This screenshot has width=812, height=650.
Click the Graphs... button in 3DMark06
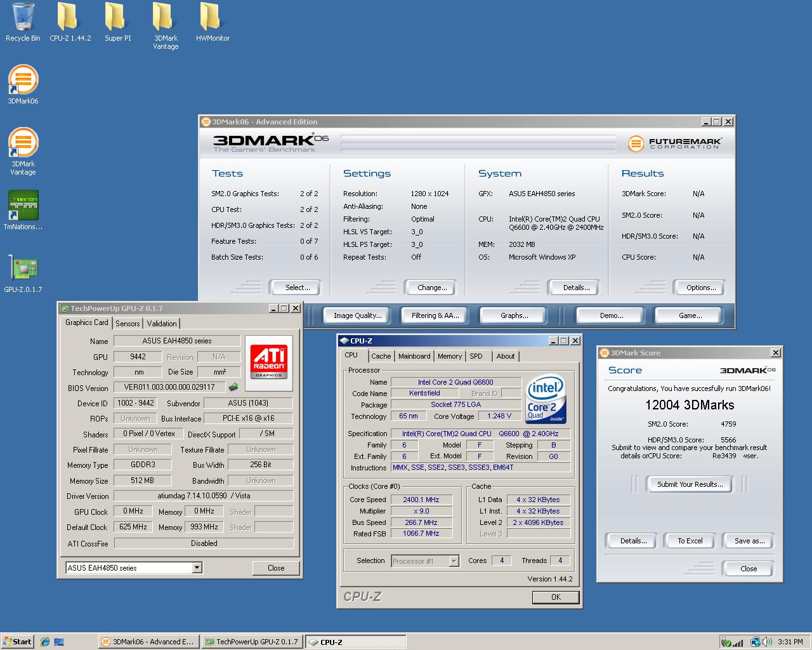(514, 315)
